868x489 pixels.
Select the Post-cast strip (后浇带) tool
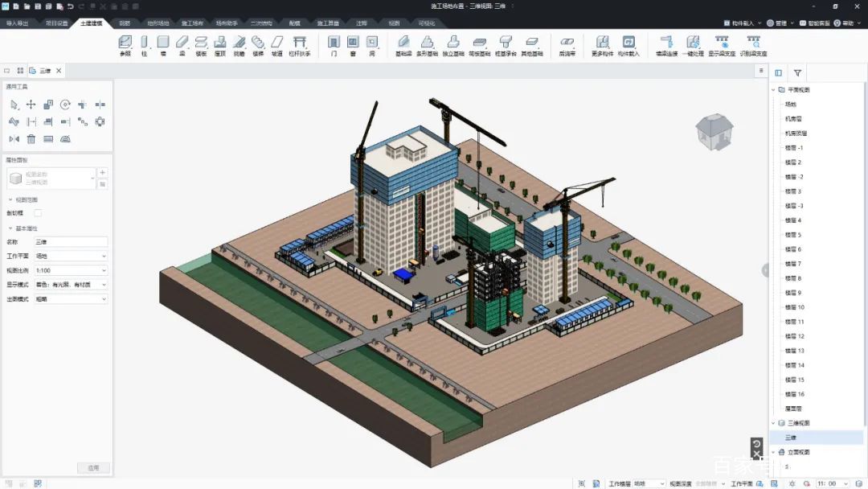point(567,46)
